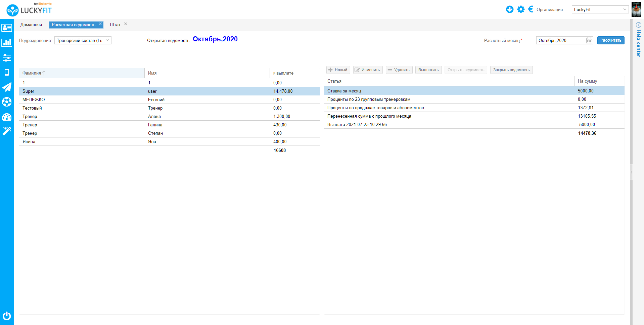Image resolution: width=644 pixels, height=325 pixels.
Task: Open the clients card icon in sidebar
Action: [7, 28]
